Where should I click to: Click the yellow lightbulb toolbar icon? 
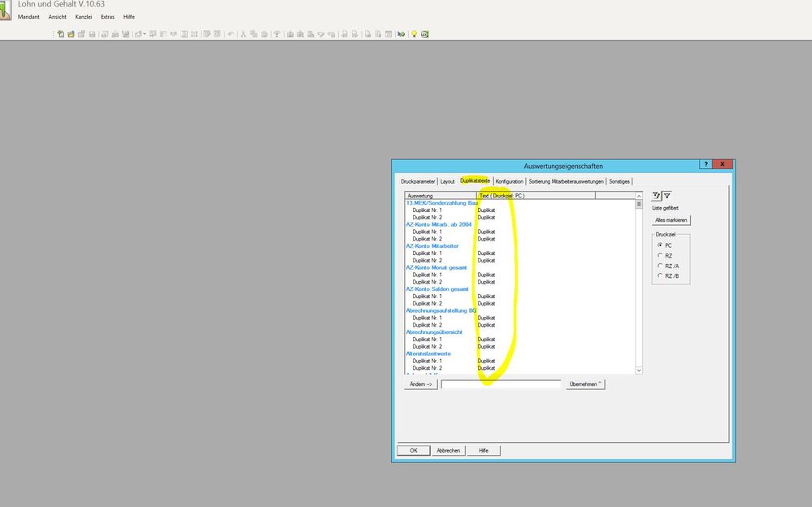[x=414, y=34]
